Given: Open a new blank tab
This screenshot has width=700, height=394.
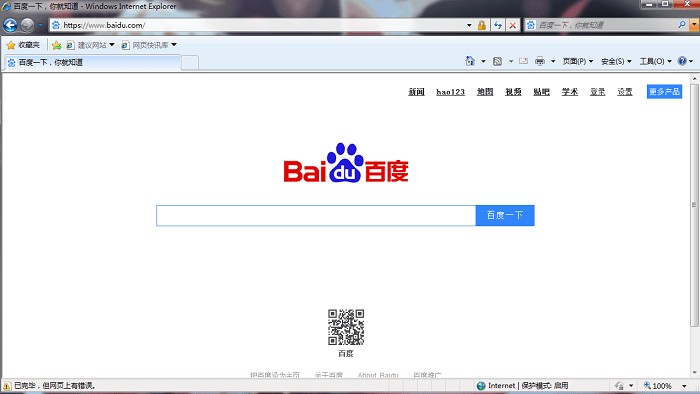Looking at the screenshot, I should 190,63.
